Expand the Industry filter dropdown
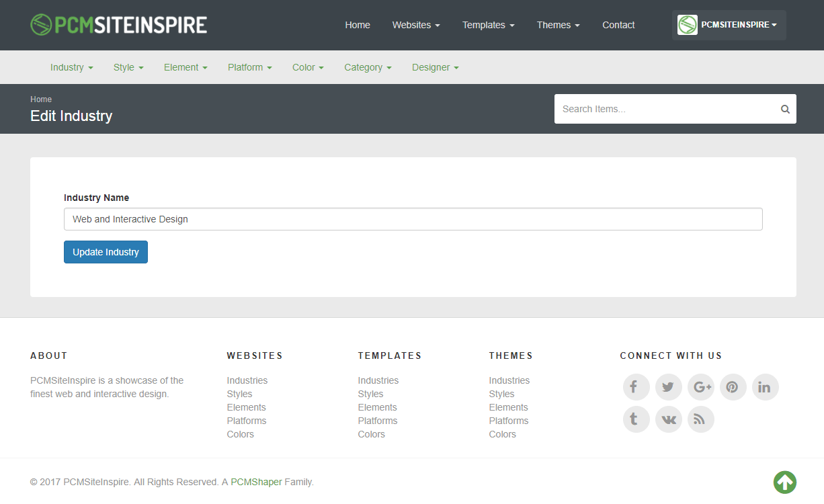The image size is (824, 504). point(71,67)
